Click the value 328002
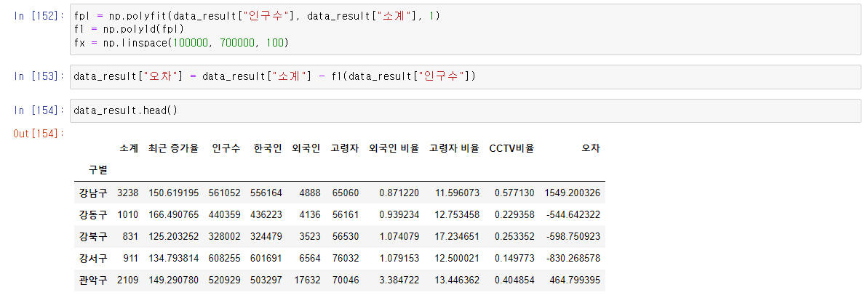Screen dimensions: 868x295 click(x=225, y=236)
